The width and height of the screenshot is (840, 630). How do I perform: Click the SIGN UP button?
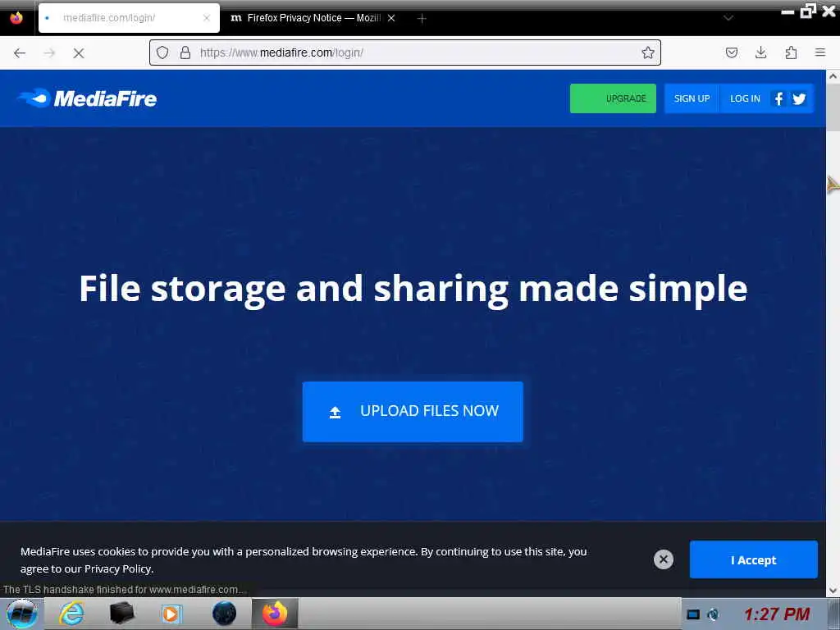(692, 98)
